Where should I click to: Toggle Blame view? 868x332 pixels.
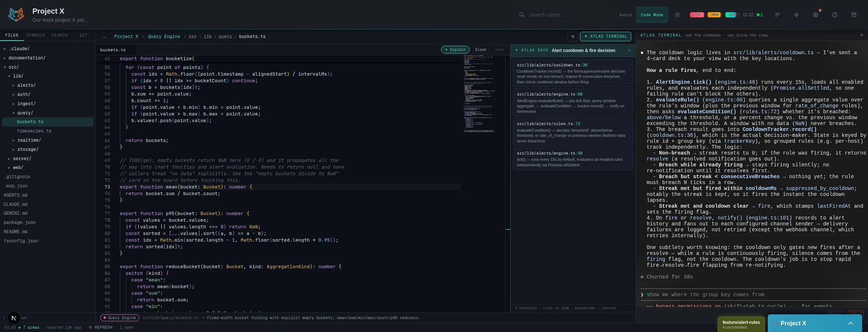(x=481, y=50)
